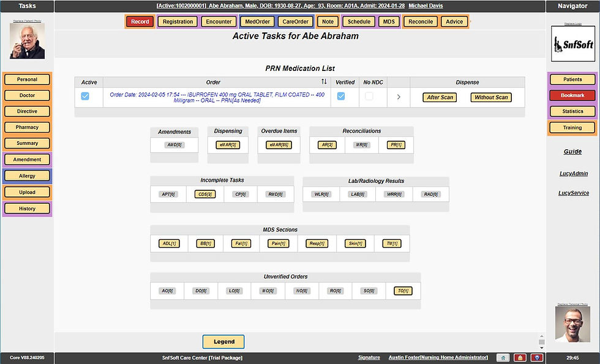Open the AR[2] reconciliation item

point(327,145)
